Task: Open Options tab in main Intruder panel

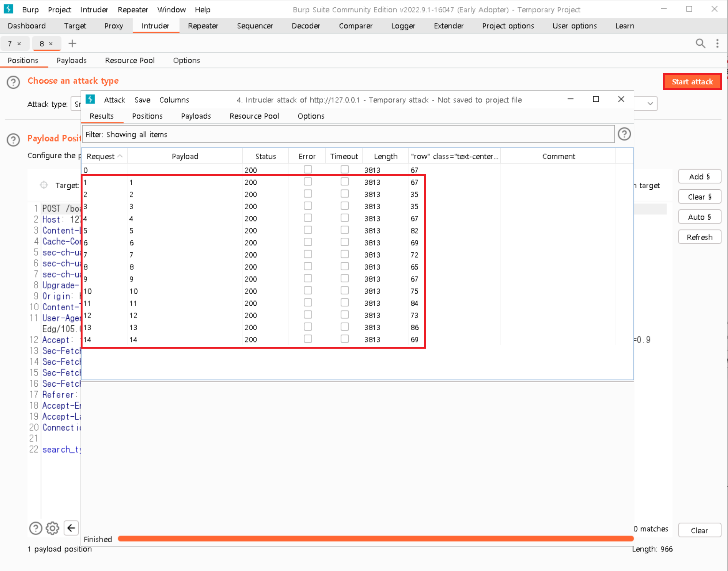Action: coord(187,60)
